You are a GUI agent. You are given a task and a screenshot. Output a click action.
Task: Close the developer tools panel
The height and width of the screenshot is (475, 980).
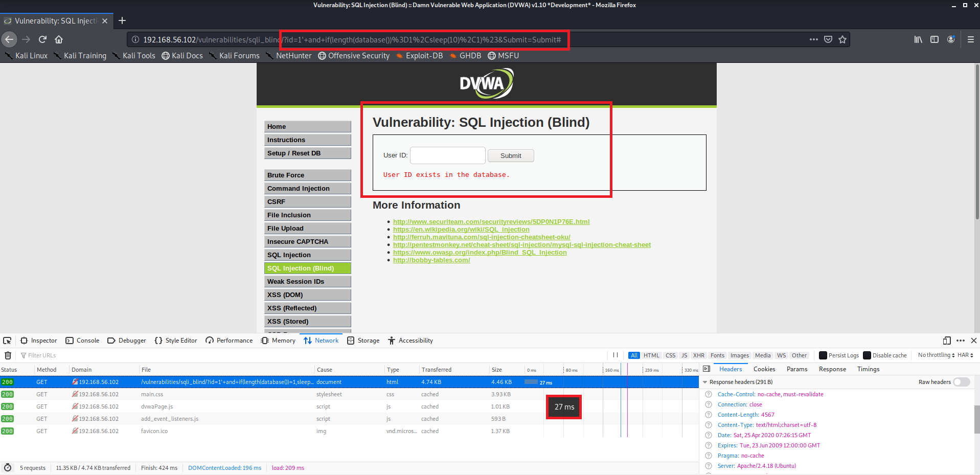point(974,341)
